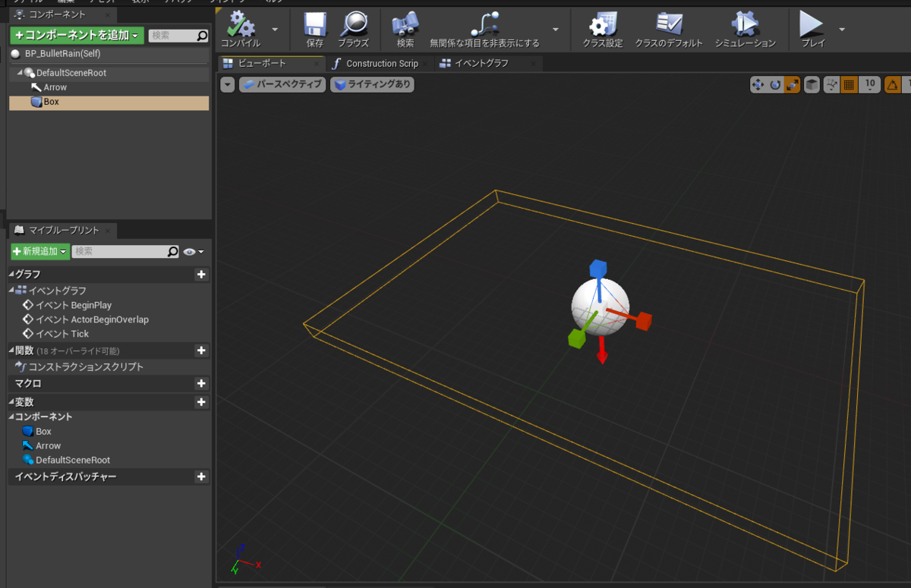Add event dispatcher with plus button

pos(201,476)
